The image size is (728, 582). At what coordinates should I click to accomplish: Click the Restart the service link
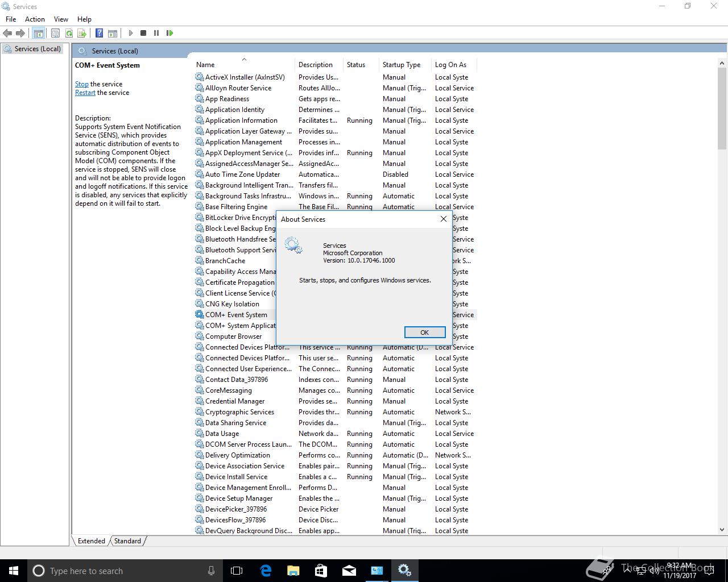pyautogui.click(x=85, y=92)
